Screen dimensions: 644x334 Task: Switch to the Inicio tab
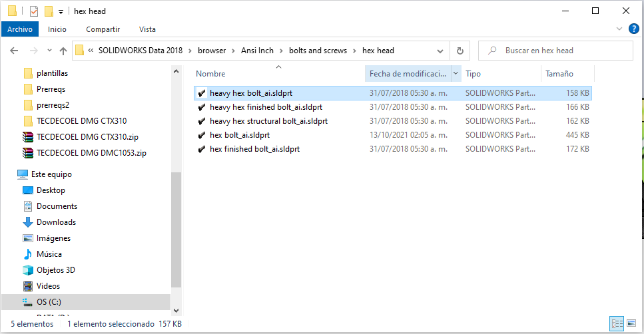click(x=57, y=29)
